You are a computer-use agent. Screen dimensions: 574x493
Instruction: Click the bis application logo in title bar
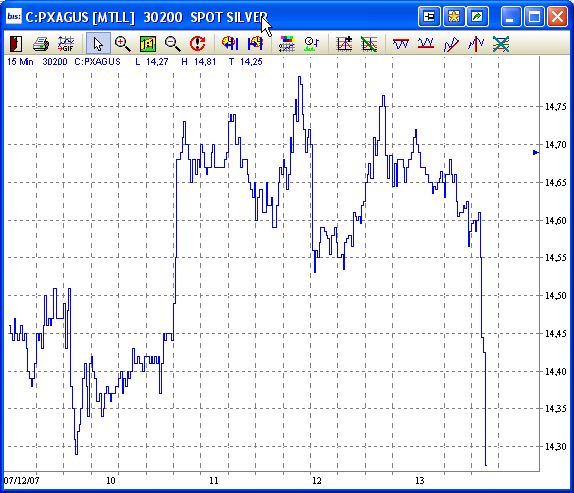14,16
